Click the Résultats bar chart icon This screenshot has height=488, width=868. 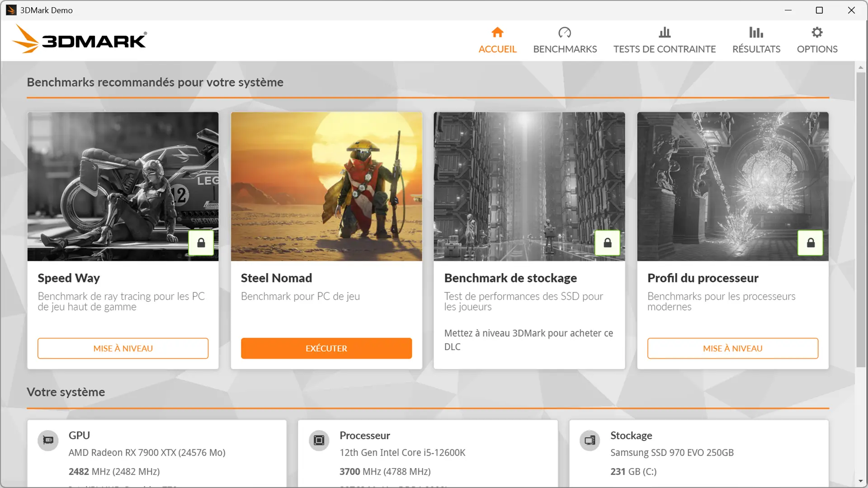coord(756,32)
